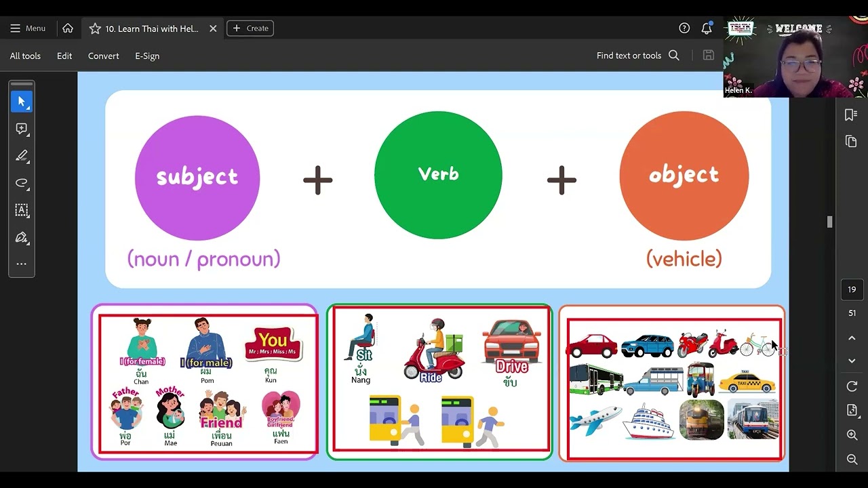The image size is (868, 488).
Task: Click the total pages 51 text
Action: (852, 313)
